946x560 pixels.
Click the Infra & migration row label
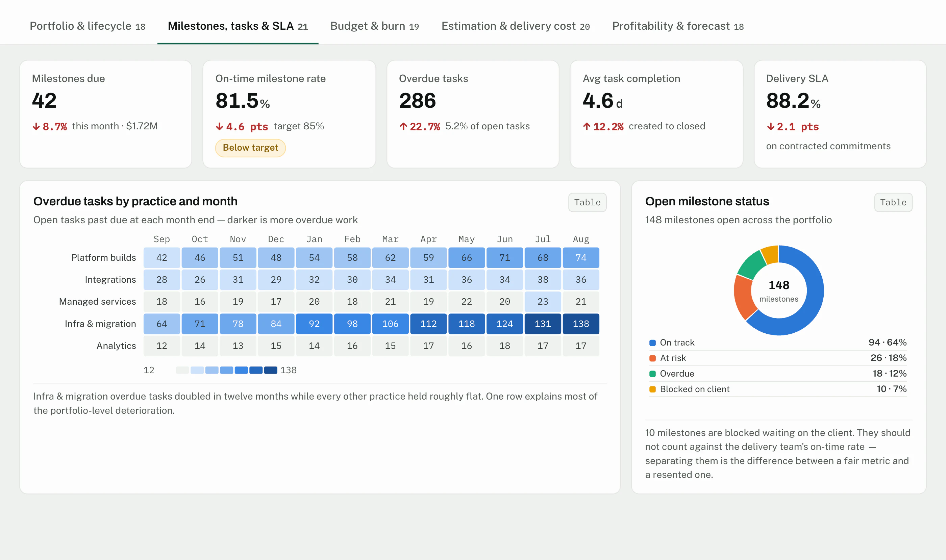coord(100,324)
